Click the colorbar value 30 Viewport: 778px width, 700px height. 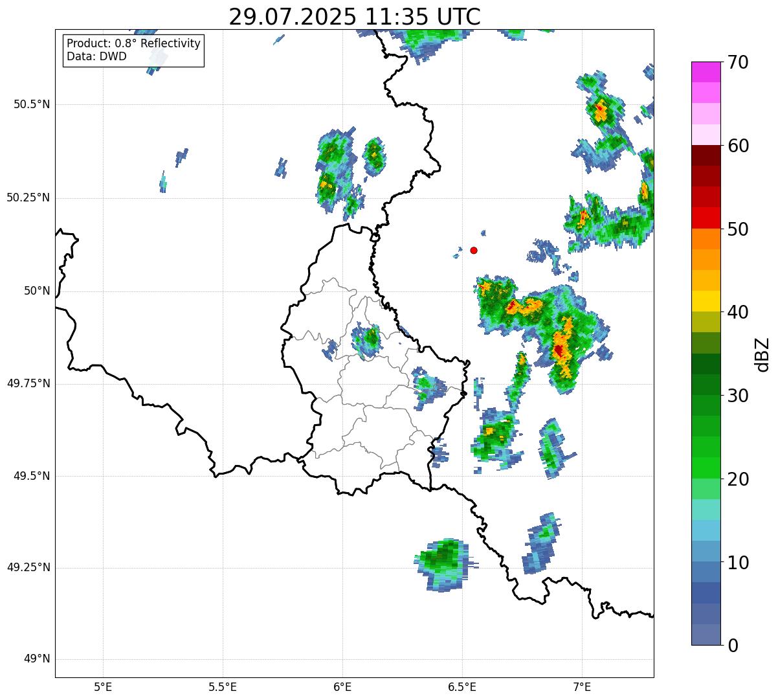(738, 396)
